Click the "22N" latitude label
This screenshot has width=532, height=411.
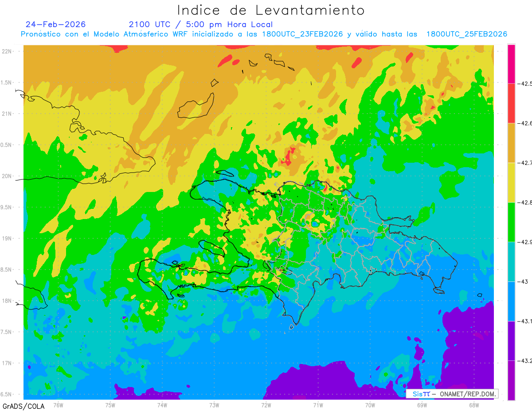[x=8, y=51]
